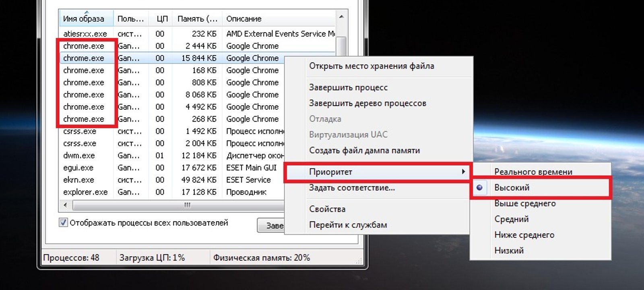
Task: Select csrss.exe row using 2 004 КБ
Action: (x=172, y=143)
